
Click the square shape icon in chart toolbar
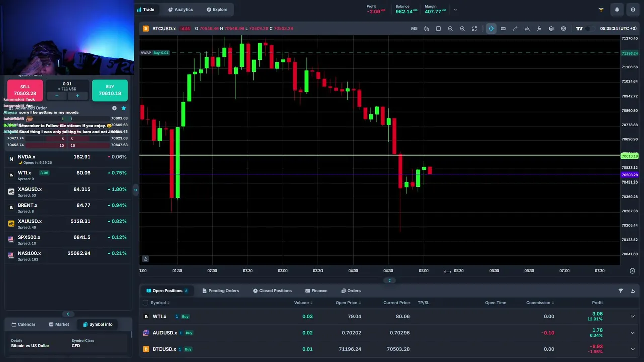pos(438,29)
